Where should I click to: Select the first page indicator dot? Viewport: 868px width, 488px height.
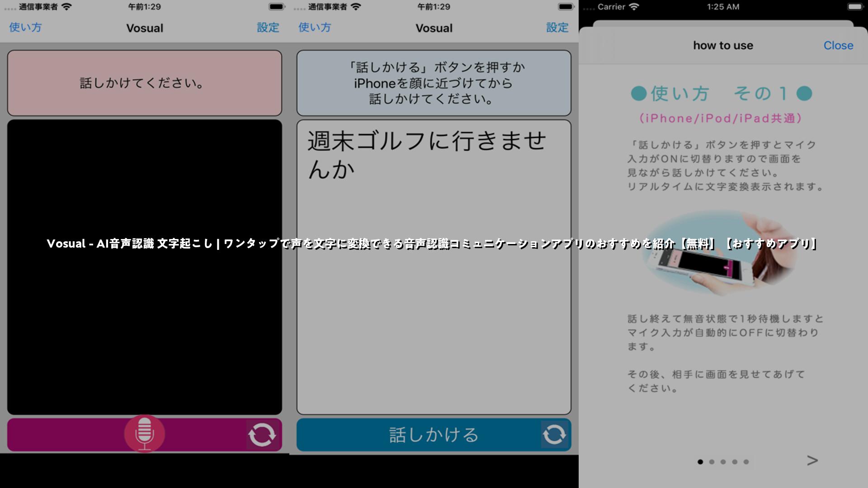[700, 462]
